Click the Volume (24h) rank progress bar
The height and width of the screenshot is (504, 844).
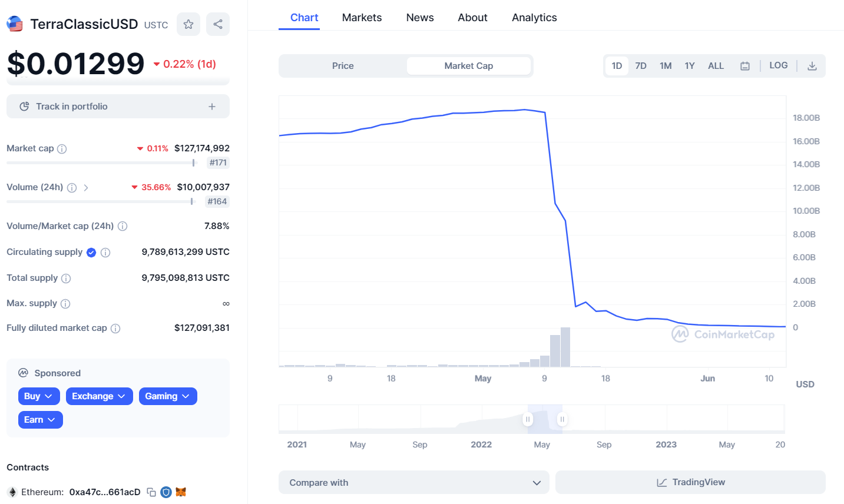coord(100,202)
